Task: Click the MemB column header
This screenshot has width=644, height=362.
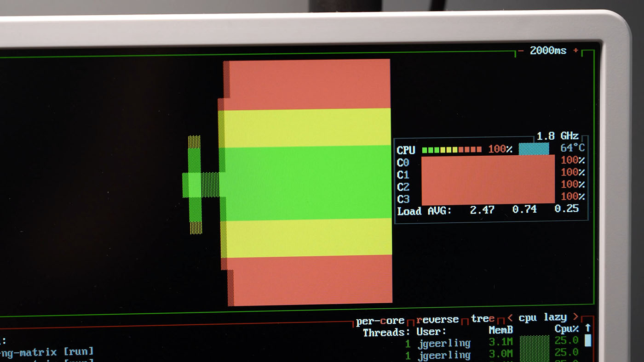Action: [501, 330]
